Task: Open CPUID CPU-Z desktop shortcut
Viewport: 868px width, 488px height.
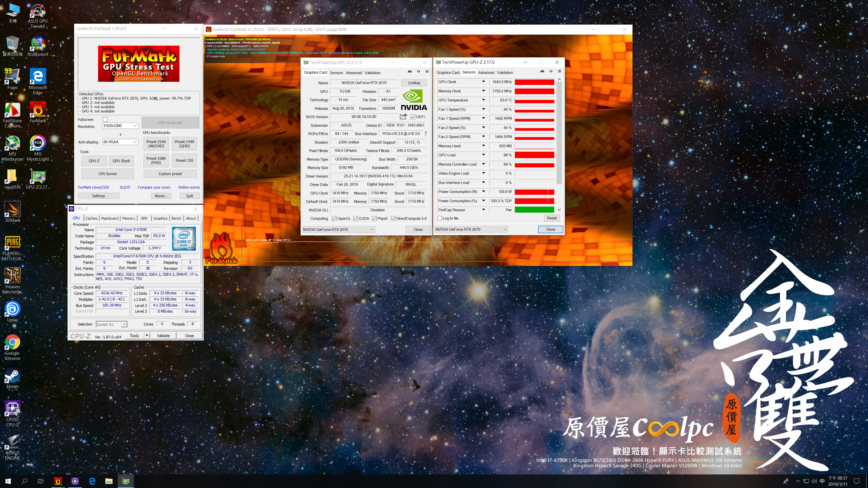Action: point(12,414)
